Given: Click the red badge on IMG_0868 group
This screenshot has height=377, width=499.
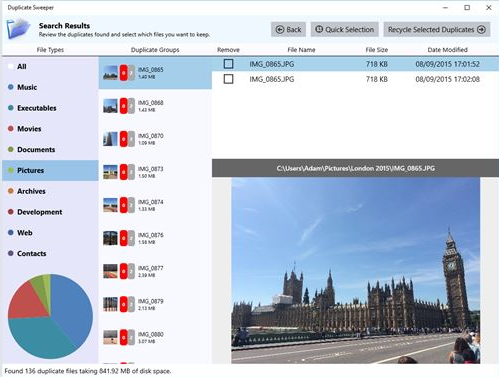Looking at the screenshot, I should coord(124,106).
